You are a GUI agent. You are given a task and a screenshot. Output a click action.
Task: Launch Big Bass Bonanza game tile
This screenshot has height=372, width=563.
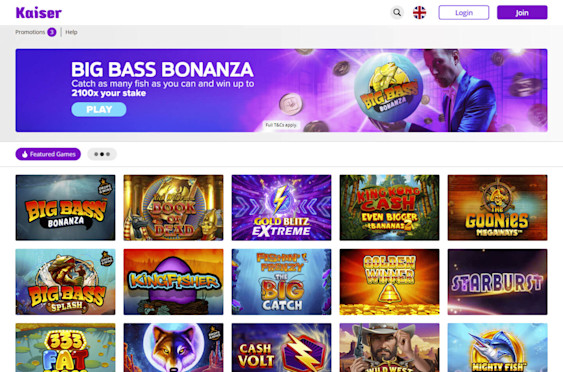tap(65, 208)
